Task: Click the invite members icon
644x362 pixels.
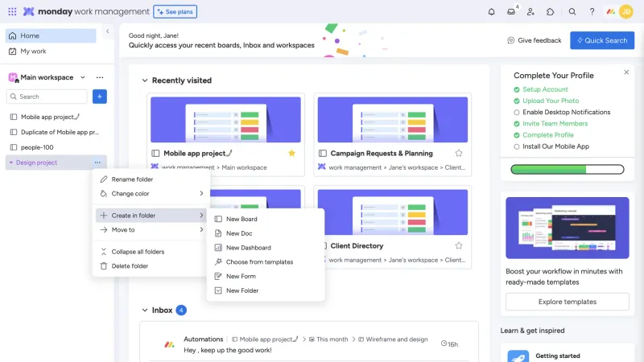Action: pyautogui.click(x=530, y=11)
